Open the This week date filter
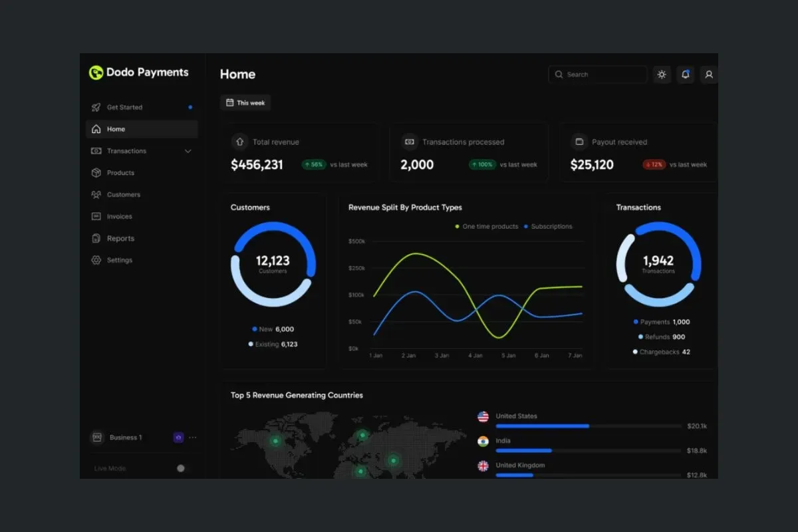This screenshot has height=532, width=798. (245, 103)
